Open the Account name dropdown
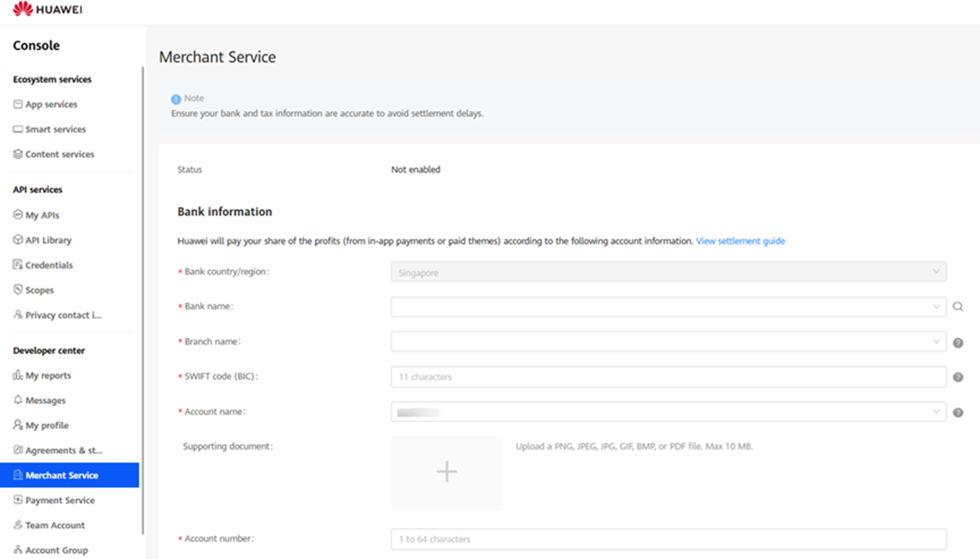The height and width of the screenshot is (559, 980). click(x=668, y=412)
